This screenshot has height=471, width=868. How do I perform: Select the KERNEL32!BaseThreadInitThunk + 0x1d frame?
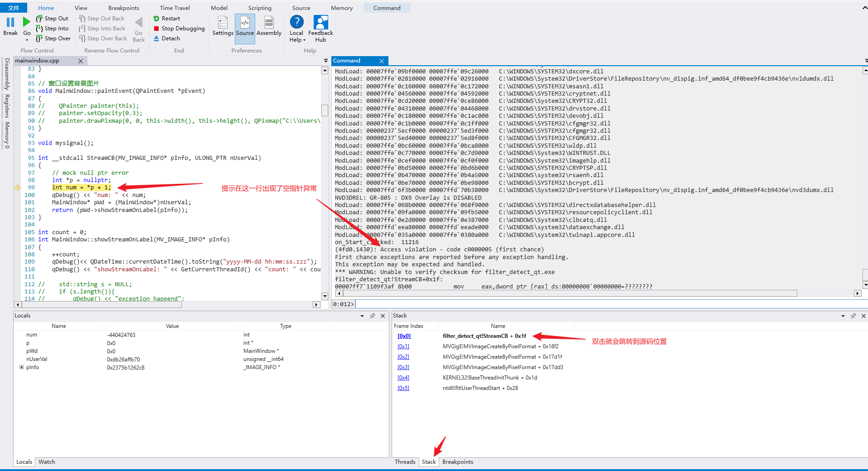pos(490,378)
